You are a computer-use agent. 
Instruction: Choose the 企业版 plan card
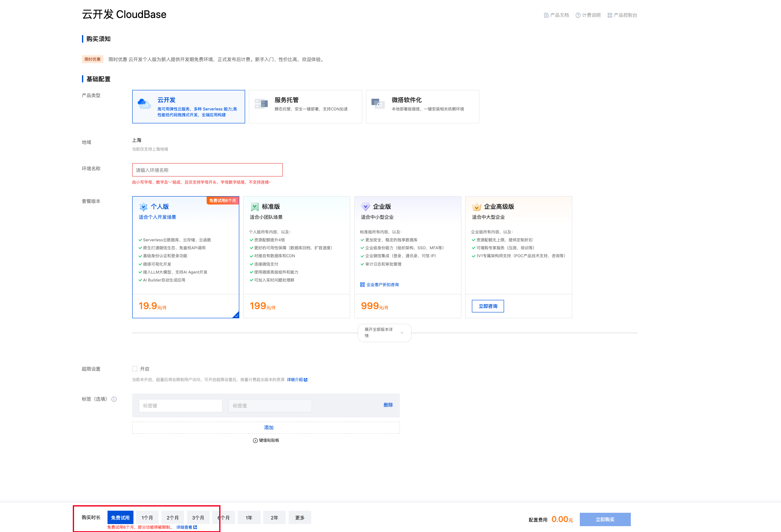tap(408, 257)
